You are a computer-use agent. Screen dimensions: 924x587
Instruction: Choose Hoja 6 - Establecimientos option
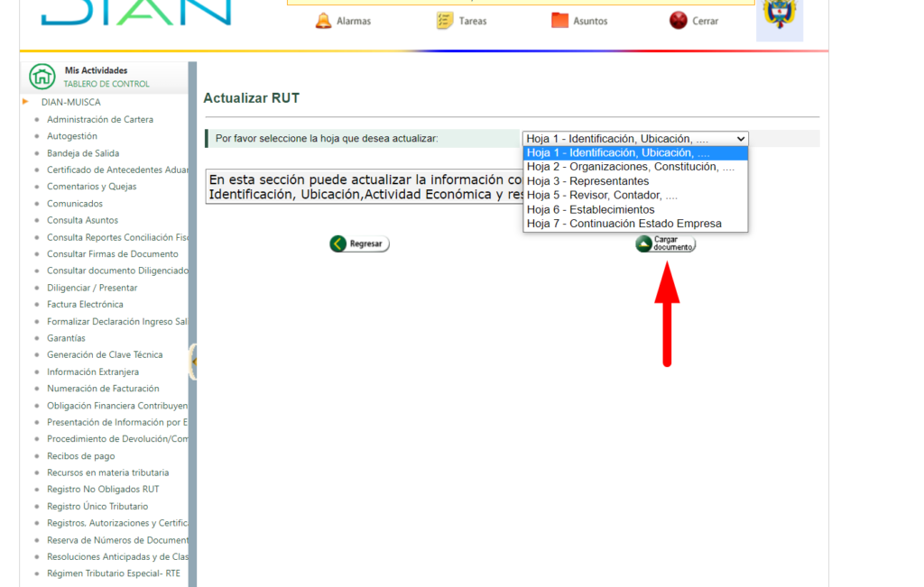591,209
